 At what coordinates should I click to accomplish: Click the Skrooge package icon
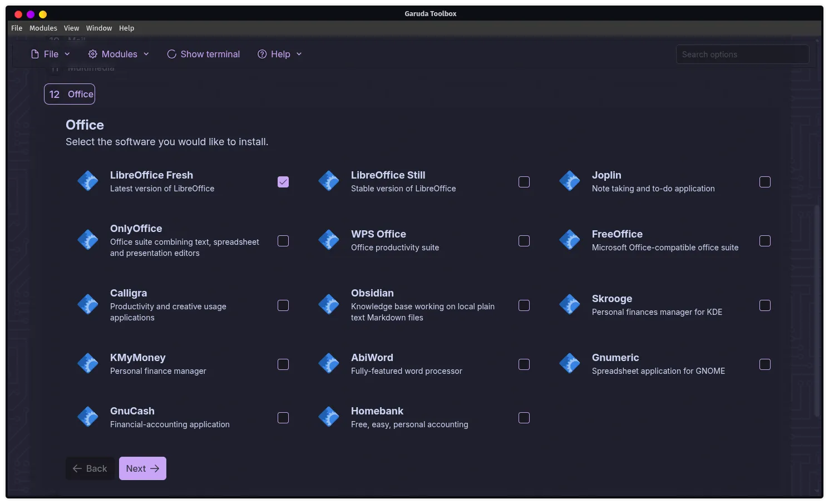(570, 304)
